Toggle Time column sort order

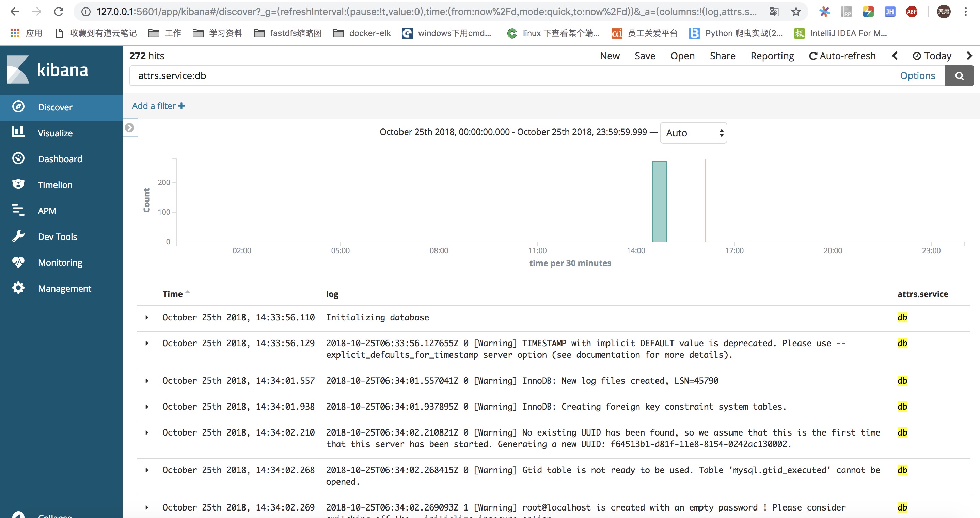point(187,293)
